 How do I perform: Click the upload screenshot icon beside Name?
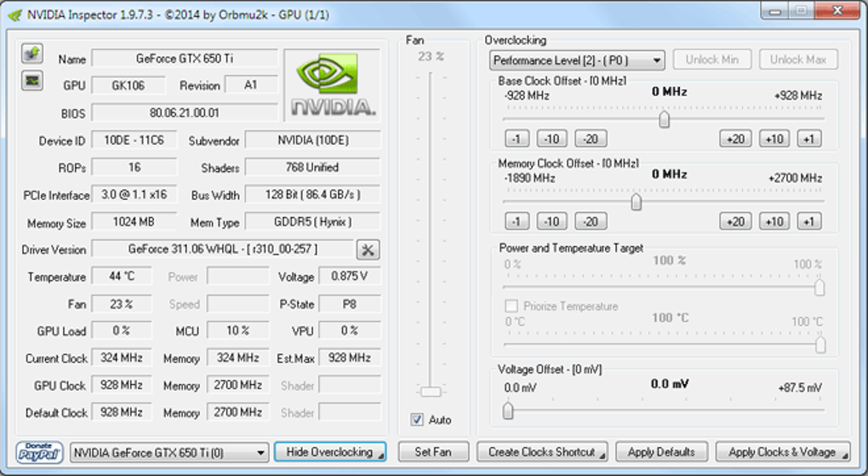(32, 53)
